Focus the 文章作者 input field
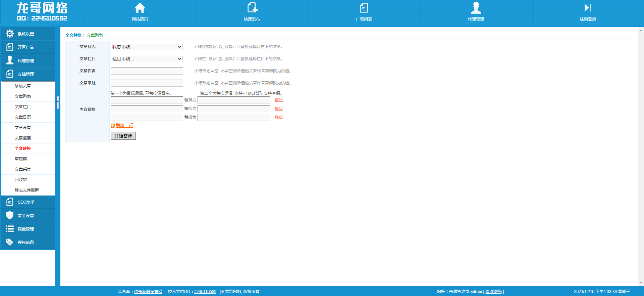644x296 pixels. click(147, 71)
